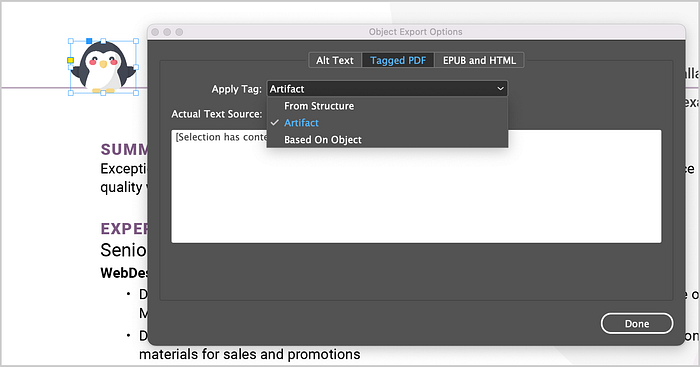700x367 pixels.
Task: Select the top-left resize handle of the penguin frame
Action: (71, 41)
